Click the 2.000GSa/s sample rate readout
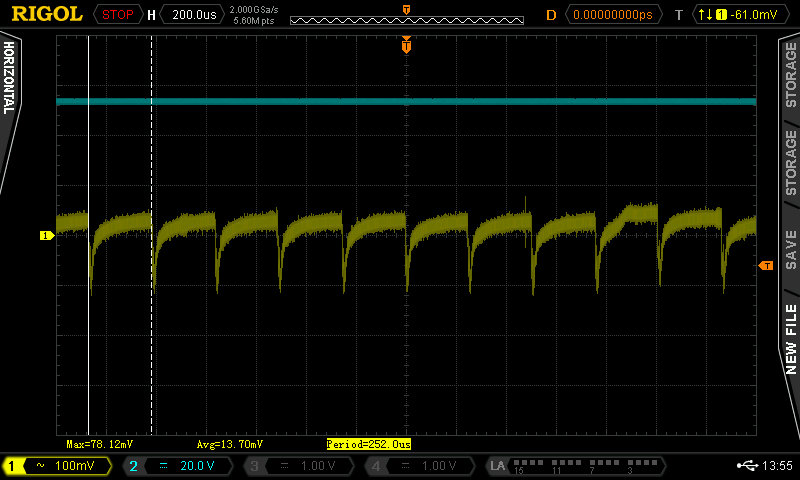The image size is (800, 480). point(254,10)
